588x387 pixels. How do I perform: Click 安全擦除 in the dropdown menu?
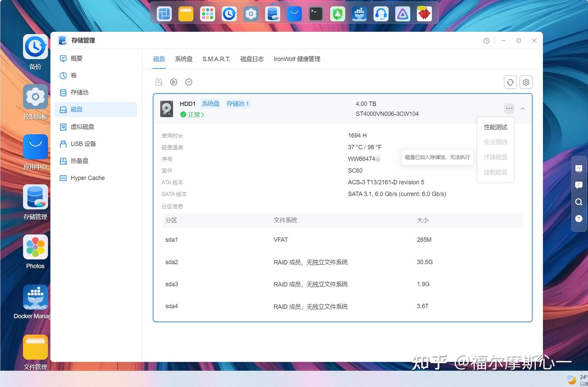pyautogui.click(x=495, y=142)
